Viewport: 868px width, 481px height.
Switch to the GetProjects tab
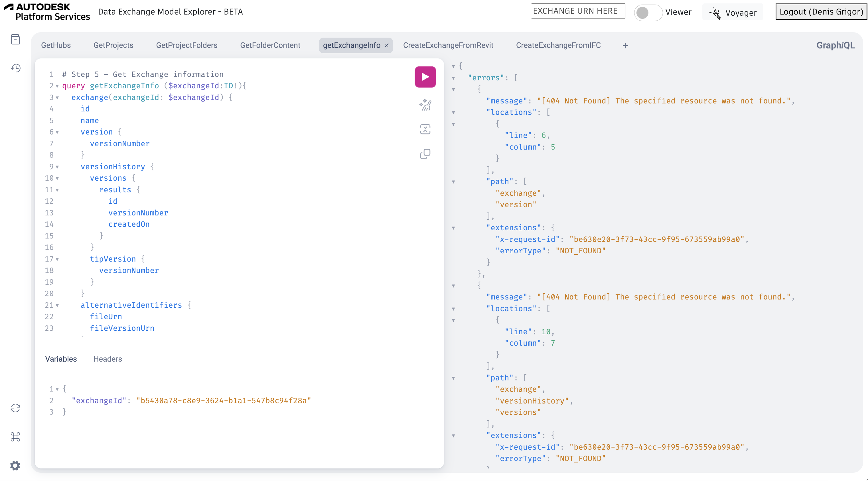point(113,45)
